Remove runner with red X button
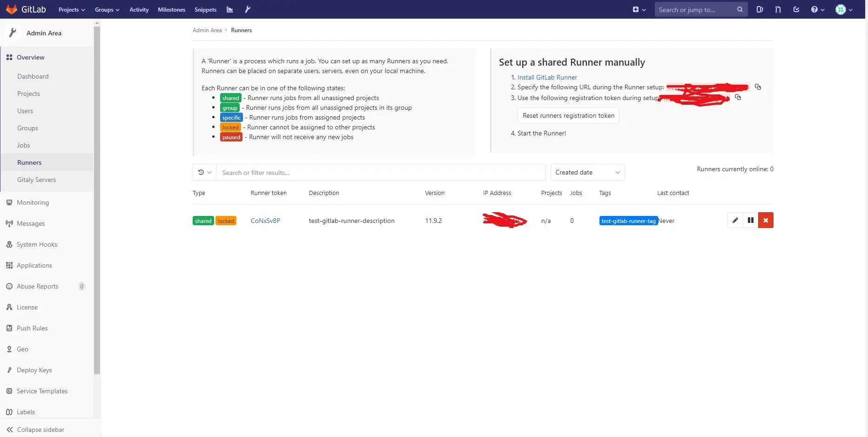This screenshot has width=868, height=437. 766,220
